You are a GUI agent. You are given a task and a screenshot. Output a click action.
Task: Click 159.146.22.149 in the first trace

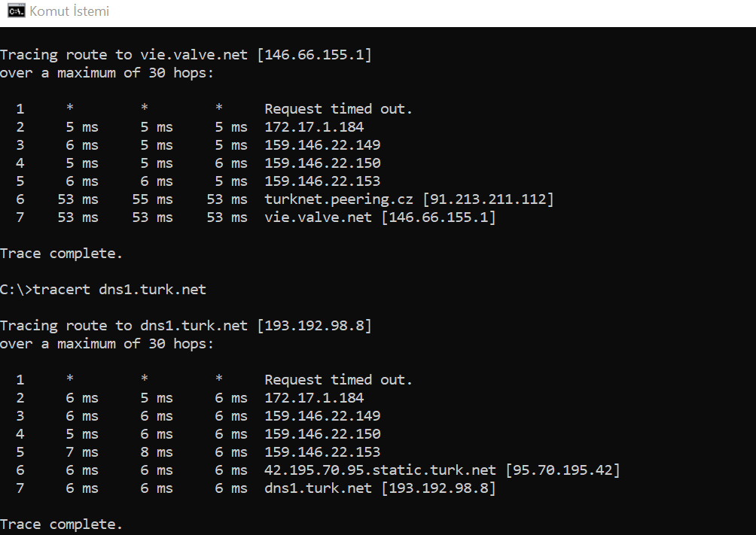[x=322, y=145]
